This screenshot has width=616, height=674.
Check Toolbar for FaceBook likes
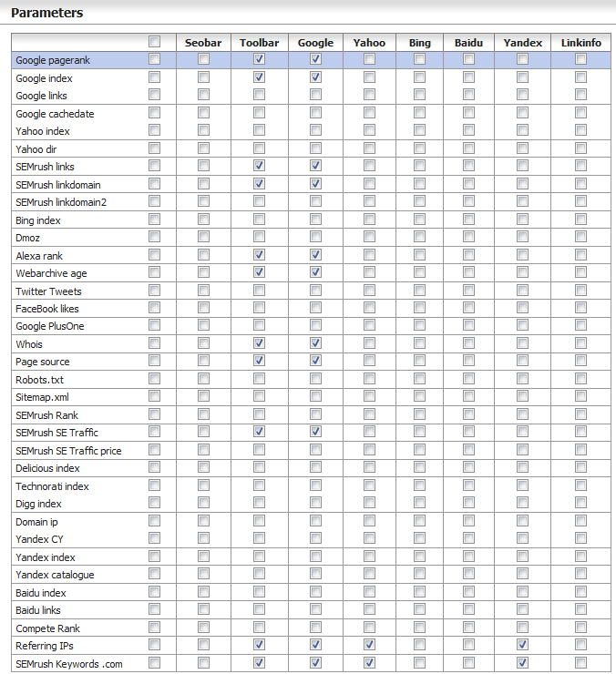pos(259,307)
